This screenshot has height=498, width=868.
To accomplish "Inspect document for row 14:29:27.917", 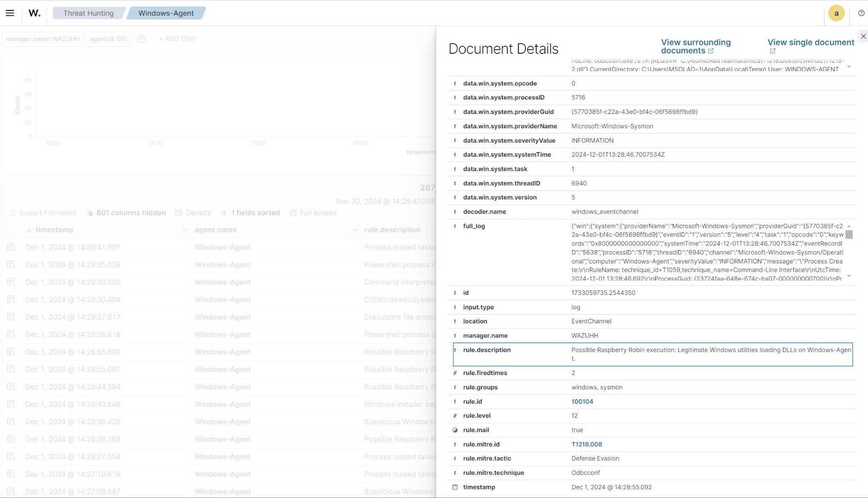I will point(11,317).
